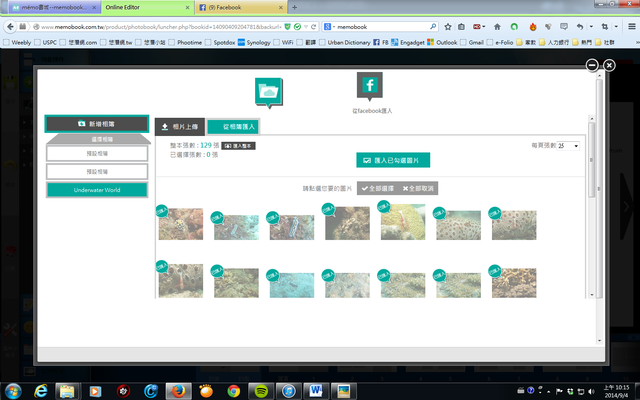Click the 匯入整本 import whole album button
This screenshot has width=640, height=400.
(238, 146)
